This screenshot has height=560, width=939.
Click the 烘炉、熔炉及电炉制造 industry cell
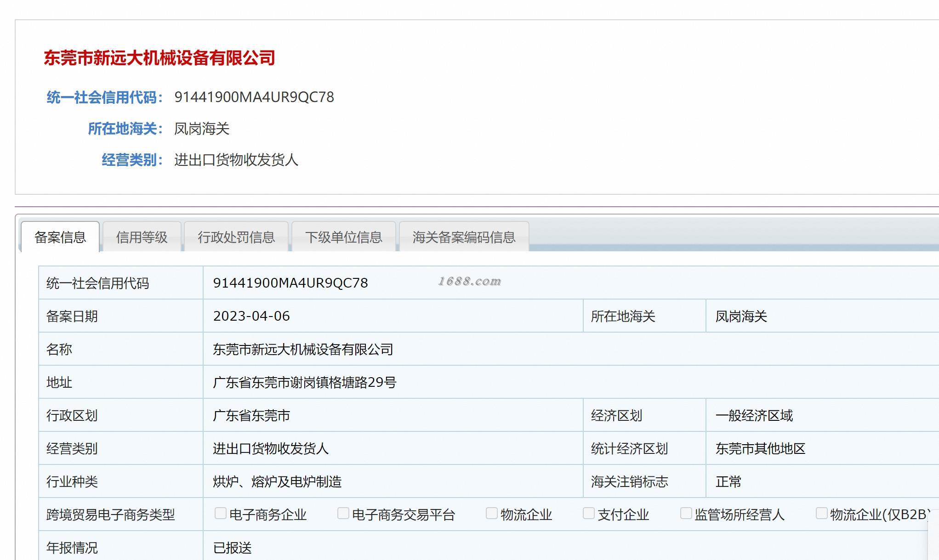click(x=277, y=481)
